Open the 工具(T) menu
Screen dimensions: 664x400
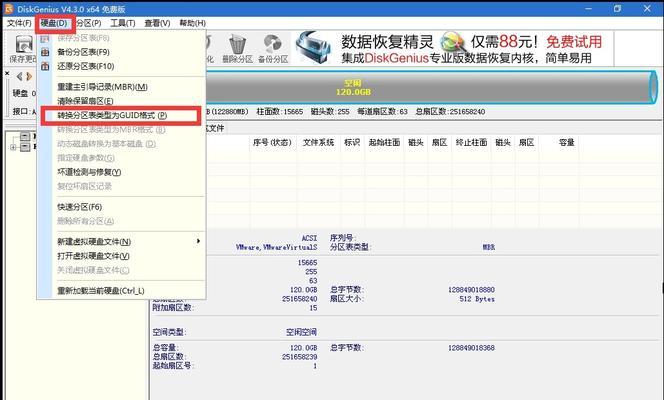[x=123, y=23]
